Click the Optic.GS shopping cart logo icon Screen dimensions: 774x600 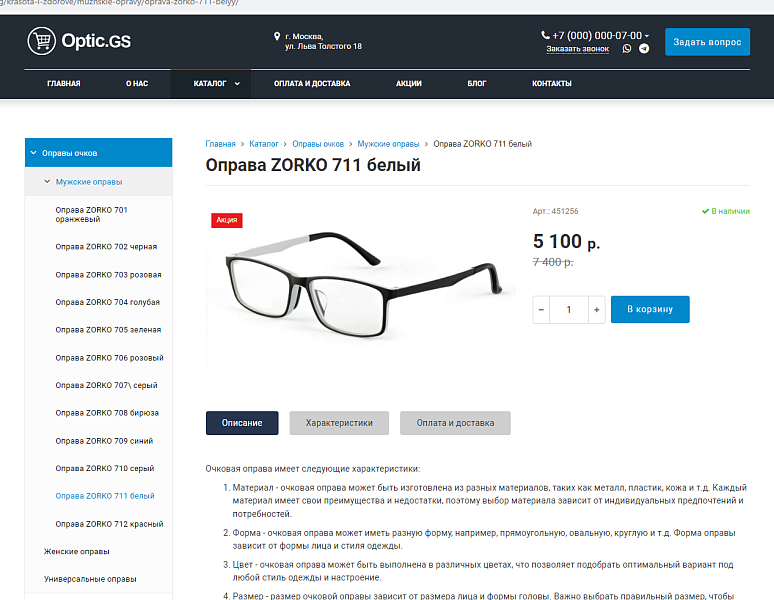pyautogui.click(x=41, y=41)
